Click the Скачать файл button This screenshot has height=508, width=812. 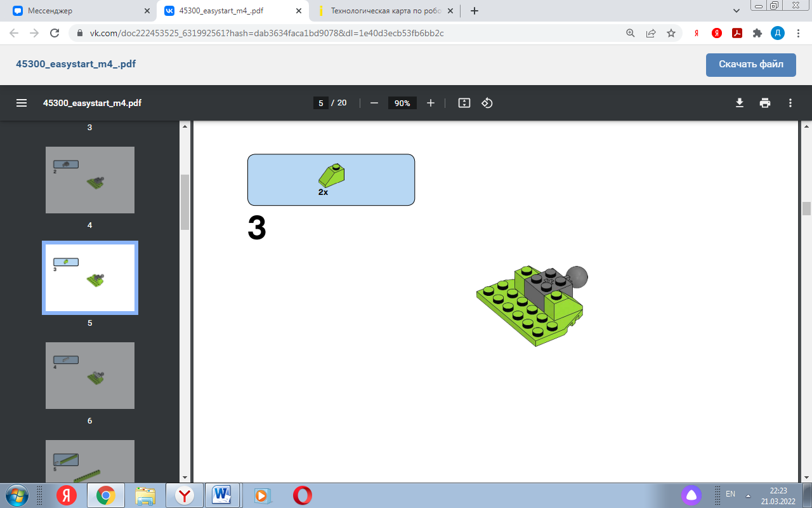point(751,64)
